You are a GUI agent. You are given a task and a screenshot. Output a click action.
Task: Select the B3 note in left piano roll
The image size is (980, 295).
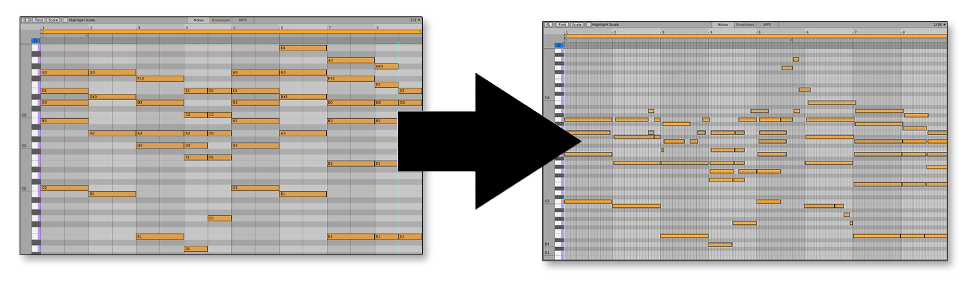[303, 49]
